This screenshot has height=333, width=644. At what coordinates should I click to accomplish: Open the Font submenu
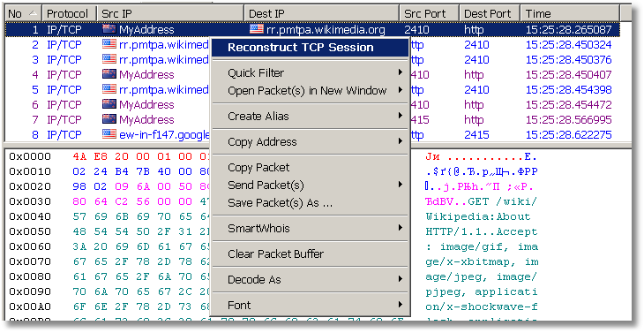click(310, 305)
